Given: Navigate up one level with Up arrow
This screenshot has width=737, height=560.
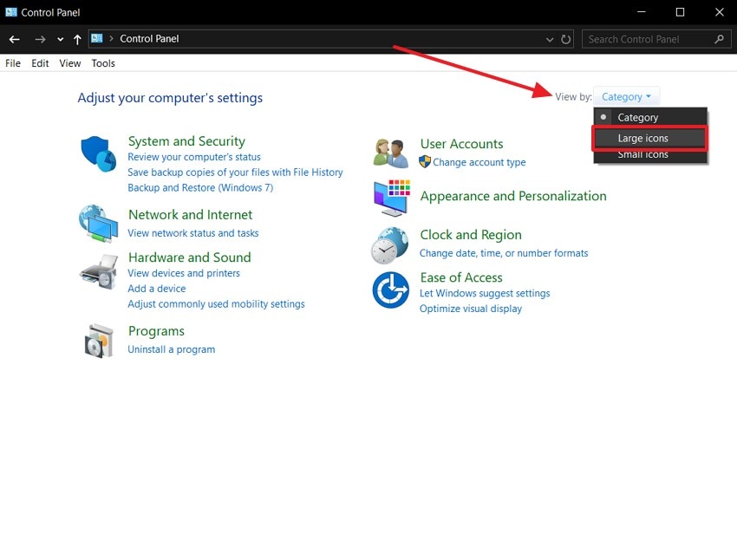Looking at the screenshot, I should (x=77, y=40).
